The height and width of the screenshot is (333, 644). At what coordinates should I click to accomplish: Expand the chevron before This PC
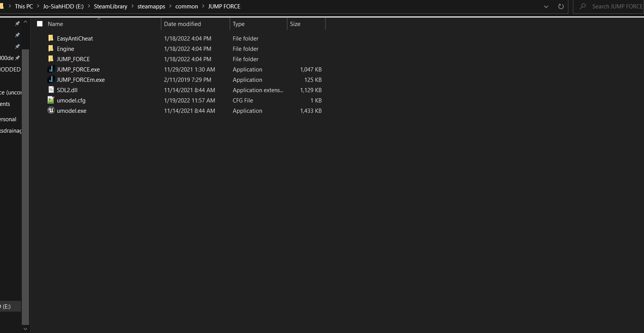click(x=10, y=6)
